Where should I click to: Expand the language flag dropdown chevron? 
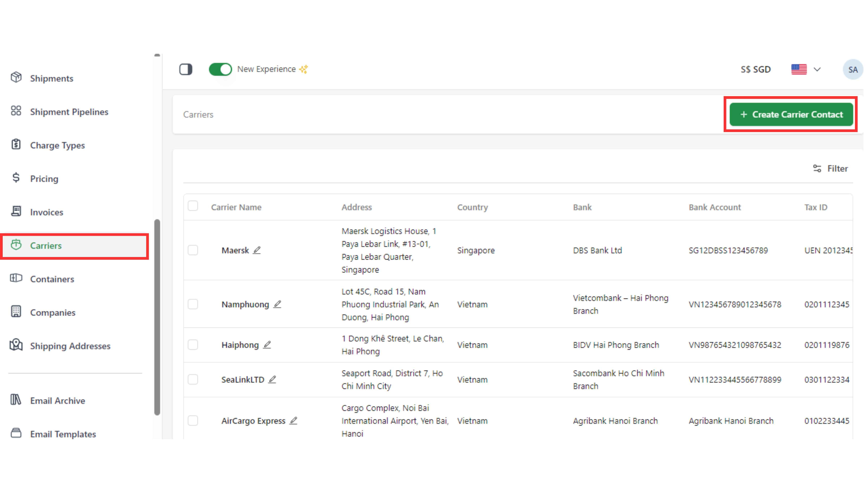pos(817,69)
